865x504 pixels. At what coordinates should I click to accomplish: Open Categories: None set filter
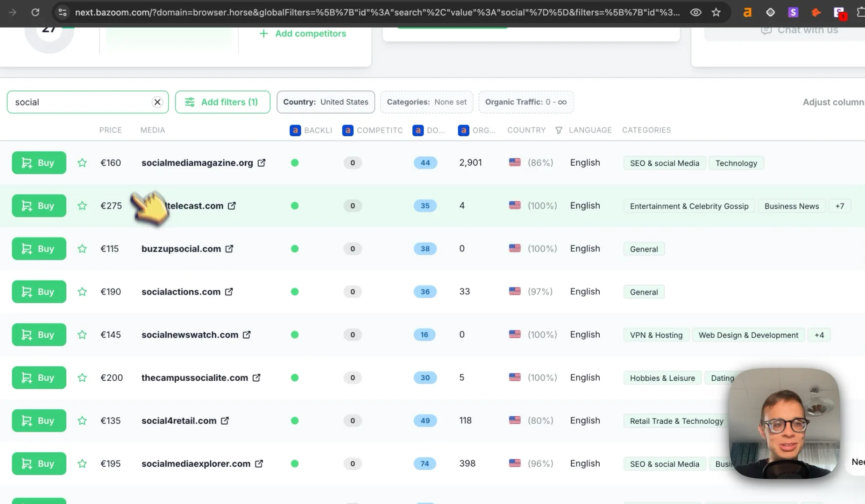tap(426, 102)
